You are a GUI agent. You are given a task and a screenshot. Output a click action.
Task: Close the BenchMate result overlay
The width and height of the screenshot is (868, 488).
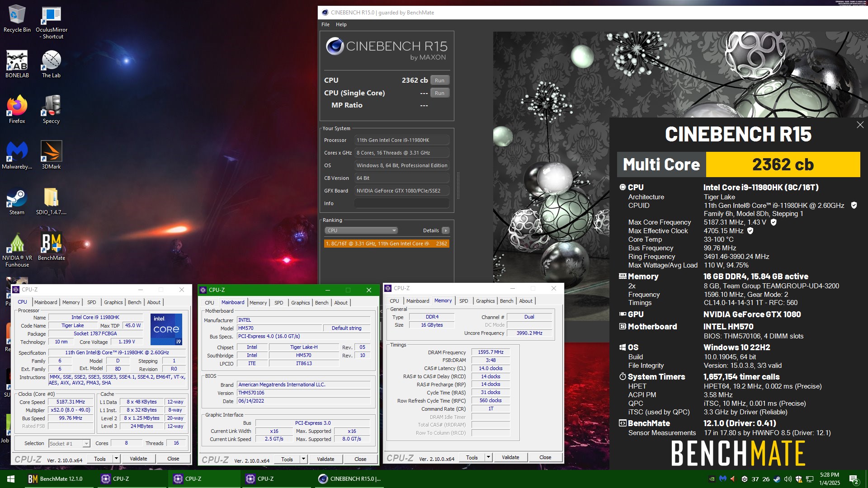coord(860,125)
